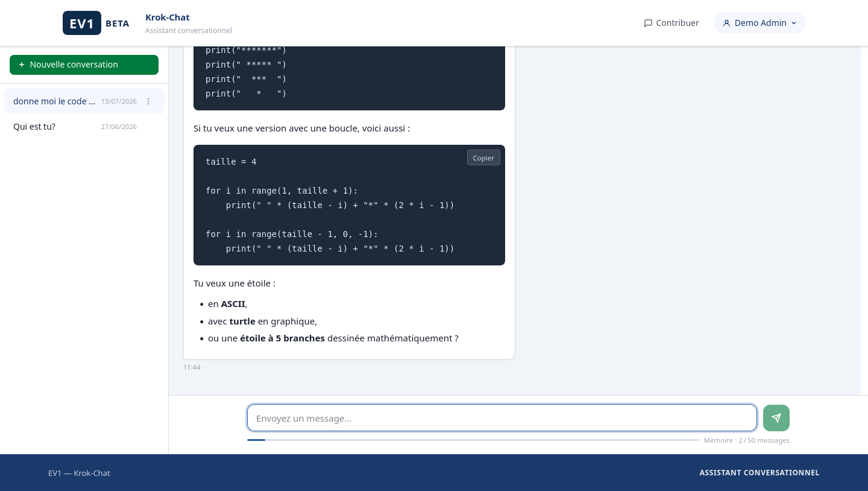Click the 'Tu veux une étoile :' line
This screenshot has height=491, width=868.
tap(234, 284)
